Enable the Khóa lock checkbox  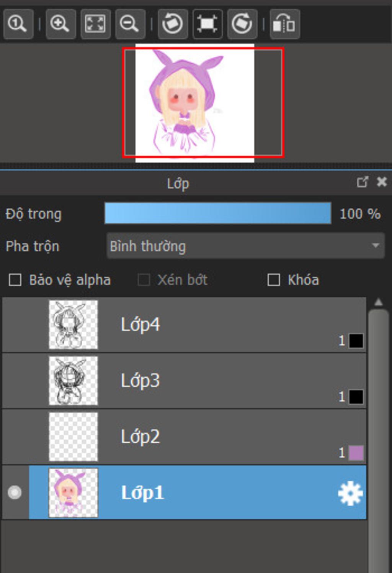tap(274, 280)
